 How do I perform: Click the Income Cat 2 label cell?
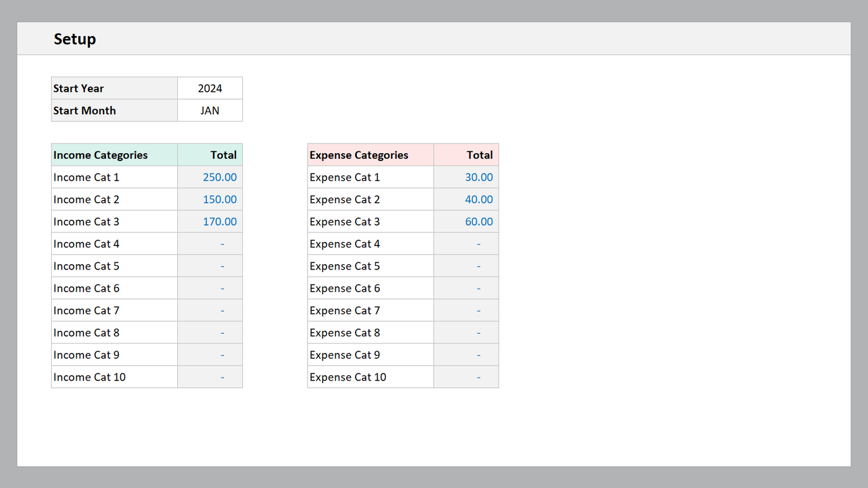(114, 199)
